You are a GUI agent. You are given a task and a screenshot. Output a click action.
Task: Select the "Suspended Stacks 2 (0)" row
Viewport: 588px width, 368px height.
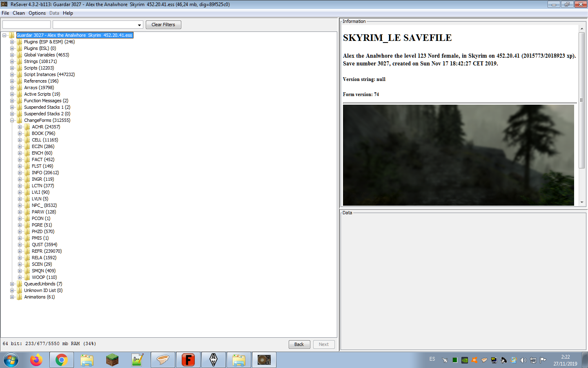[47, 114]
